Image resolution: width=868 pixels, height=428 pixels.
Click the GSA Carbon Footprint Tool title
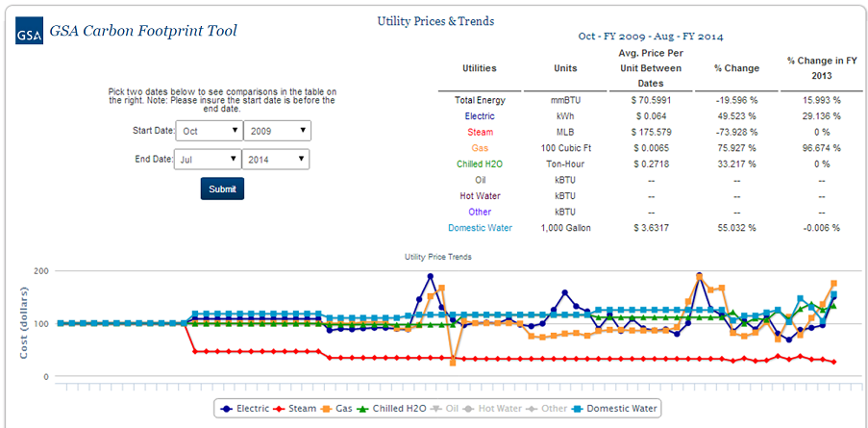pos(143,31)
